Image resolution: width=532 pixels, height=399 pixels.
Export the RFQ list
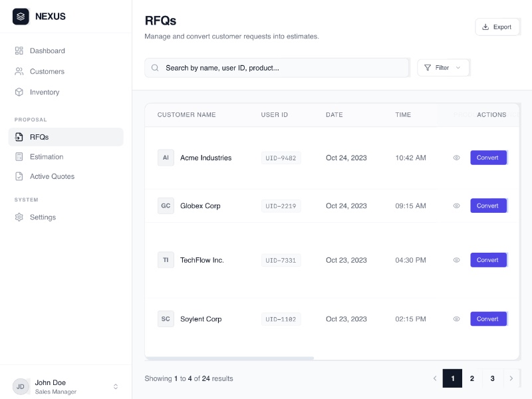(x=497, y=27)
